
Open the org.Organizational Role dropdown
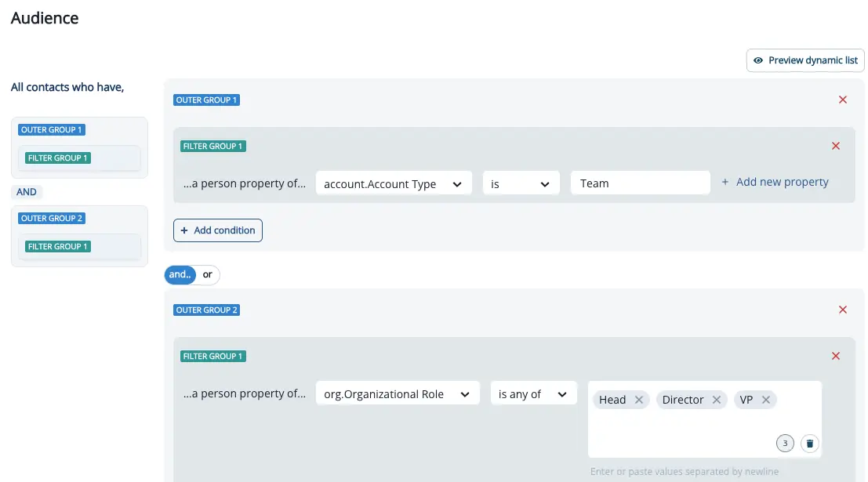(x=397, y=393)
